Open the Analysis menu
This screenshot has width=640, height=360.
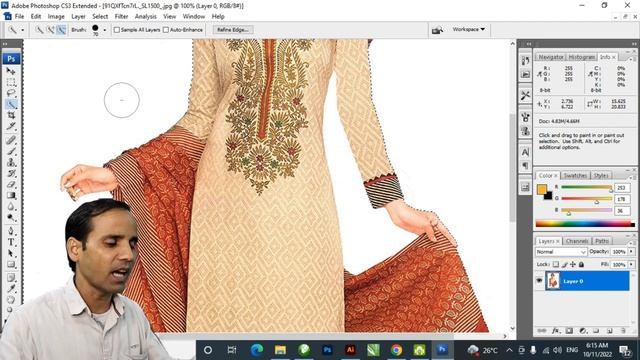pyautogui.click(x=146, y=17)
